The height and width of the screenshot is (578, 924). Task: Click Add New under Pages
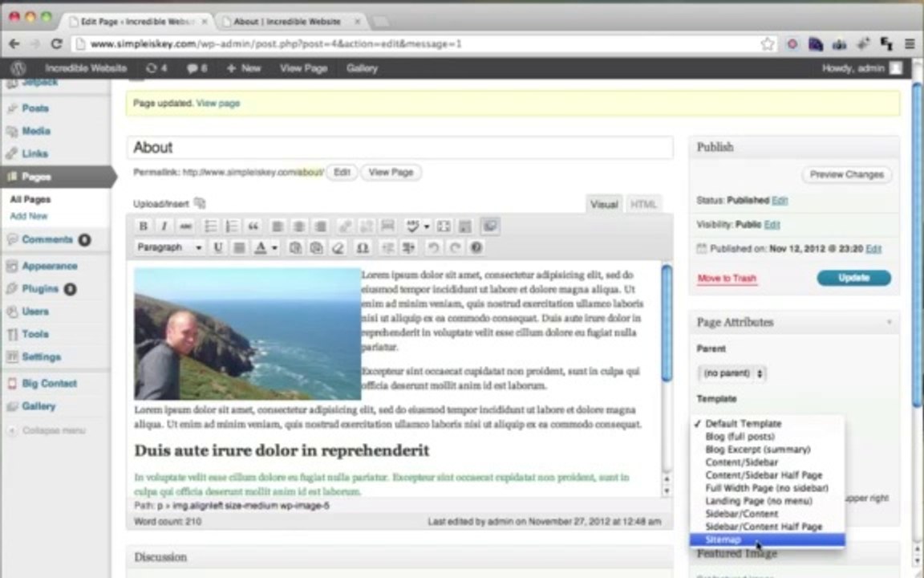pyautogui.click(x=28, y=216)
